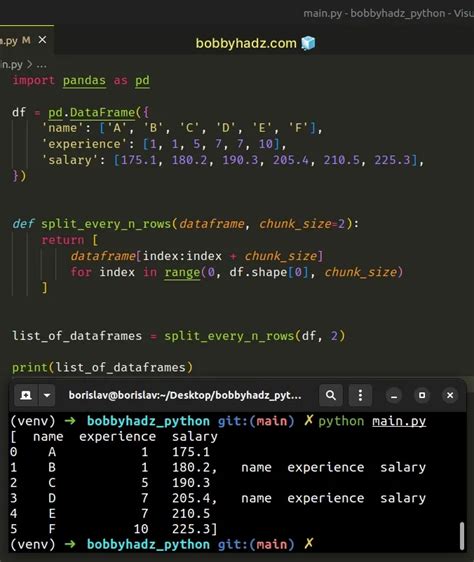Click the 'return' keyword
Screen dimensions: 474x562
(x=62, y=240)
